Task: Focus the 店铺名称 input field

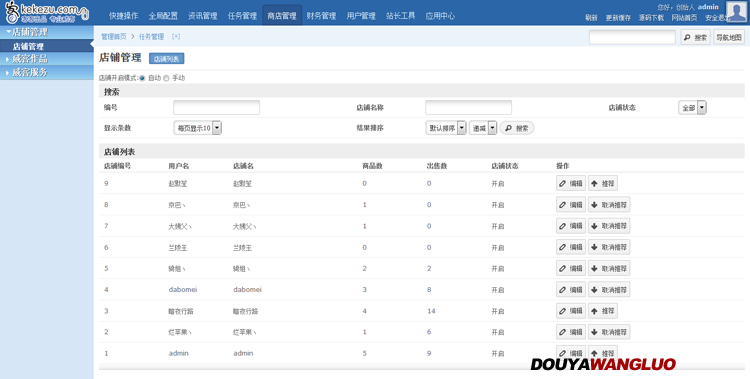Action: click(468, 108)
